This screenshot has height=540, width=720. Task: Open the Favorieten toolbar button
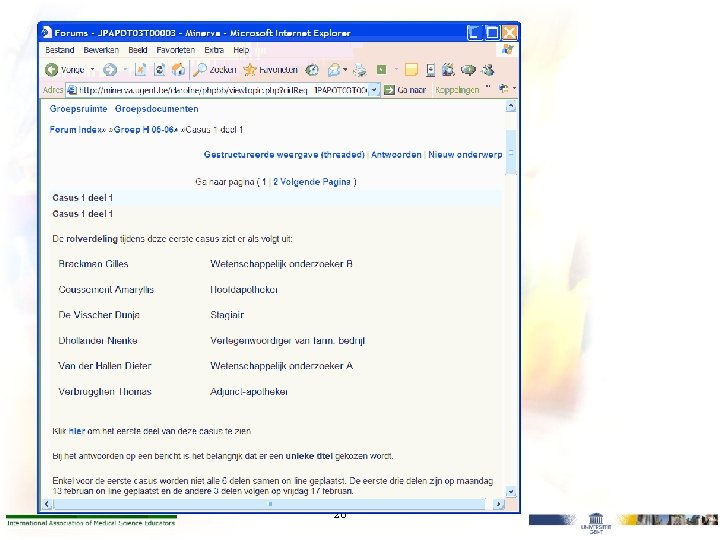tap(270, 70)
